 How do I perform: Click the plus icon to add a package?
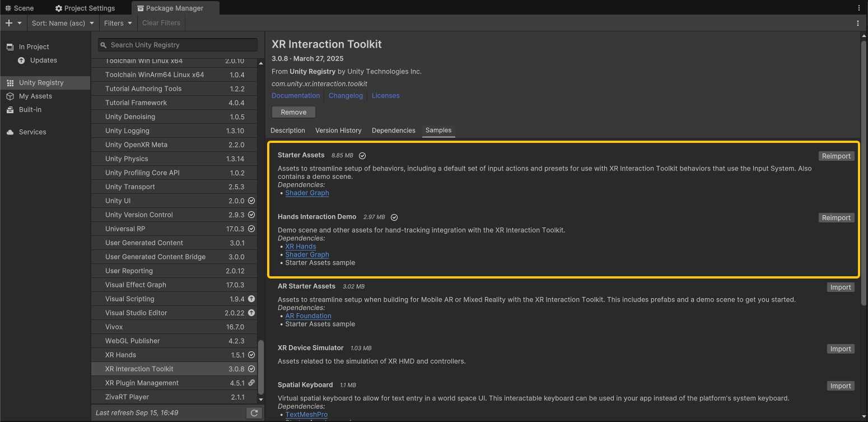8,23
